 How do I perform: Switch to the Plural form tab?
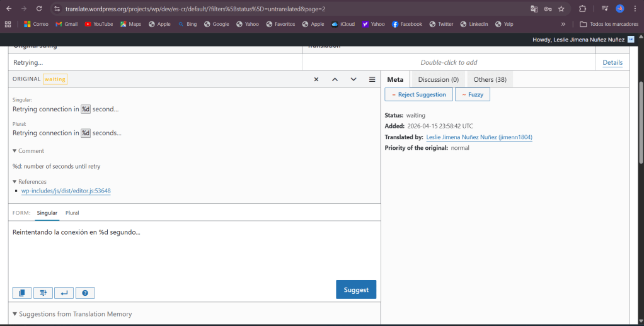point(72,213)
